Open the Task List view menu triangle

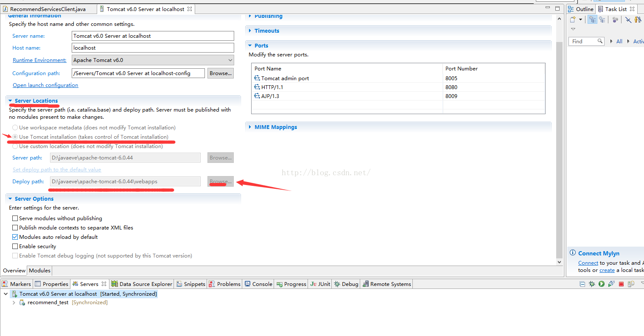[573, 29]
